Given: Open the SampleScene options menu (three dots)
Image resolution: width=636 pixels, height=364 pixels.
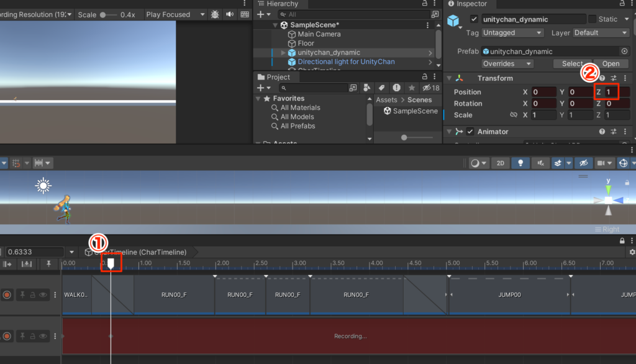Looking at the screenshot, I should 427,25.
